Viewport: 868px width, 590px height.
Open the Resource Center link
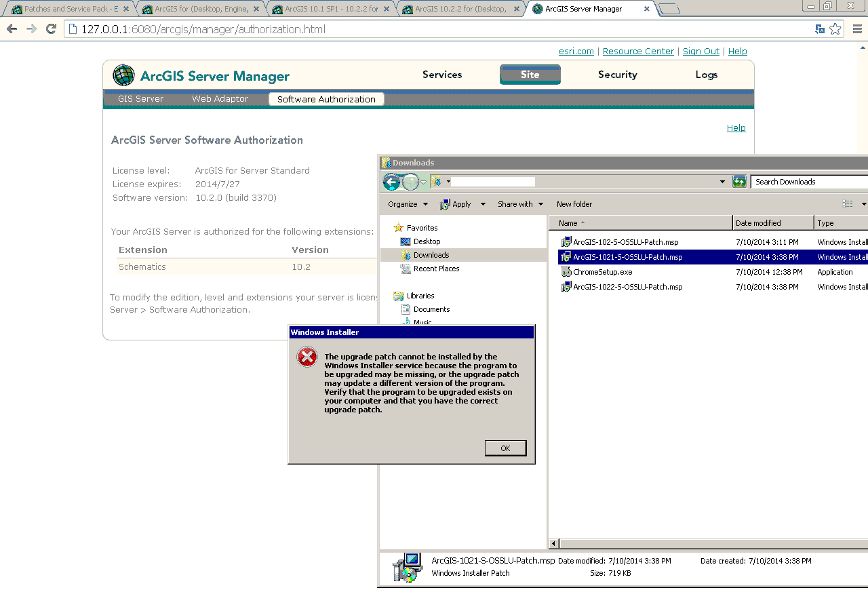tap(638, 52)
